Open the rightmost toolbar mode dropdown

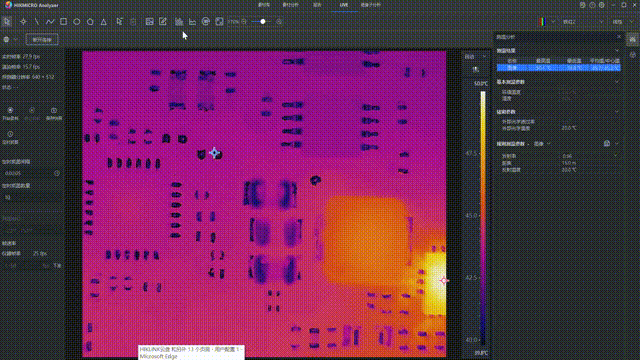tap(622, 22)
